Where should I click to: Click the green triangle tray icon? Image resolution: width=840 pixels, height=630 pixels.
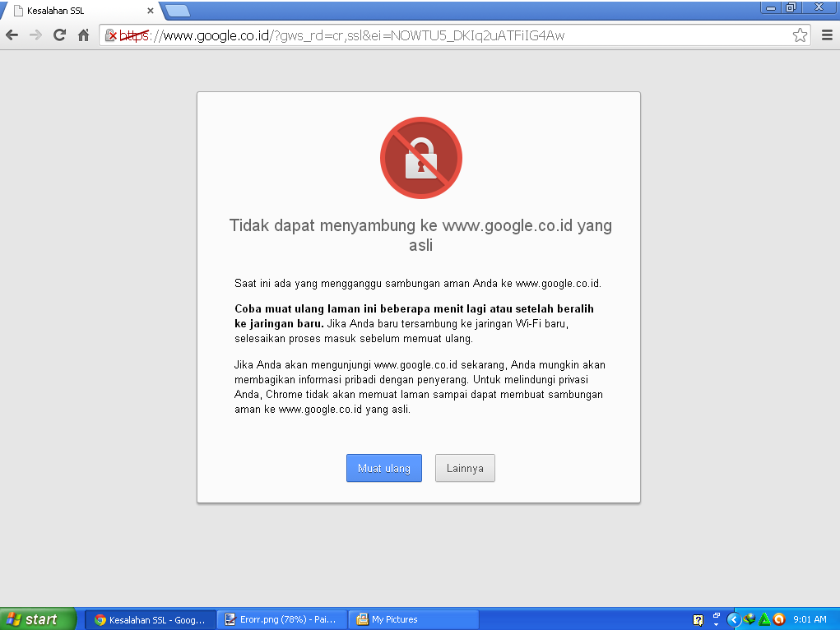764,619
